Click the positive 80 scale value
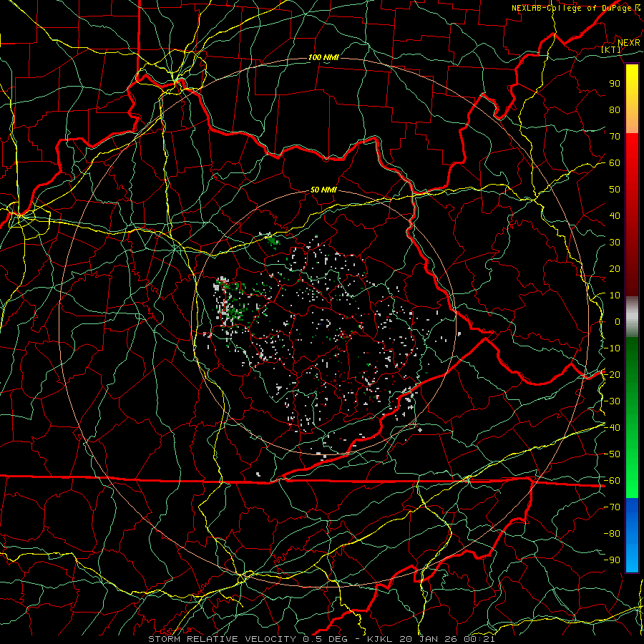 pyautogui.click(x=615, y=109)
